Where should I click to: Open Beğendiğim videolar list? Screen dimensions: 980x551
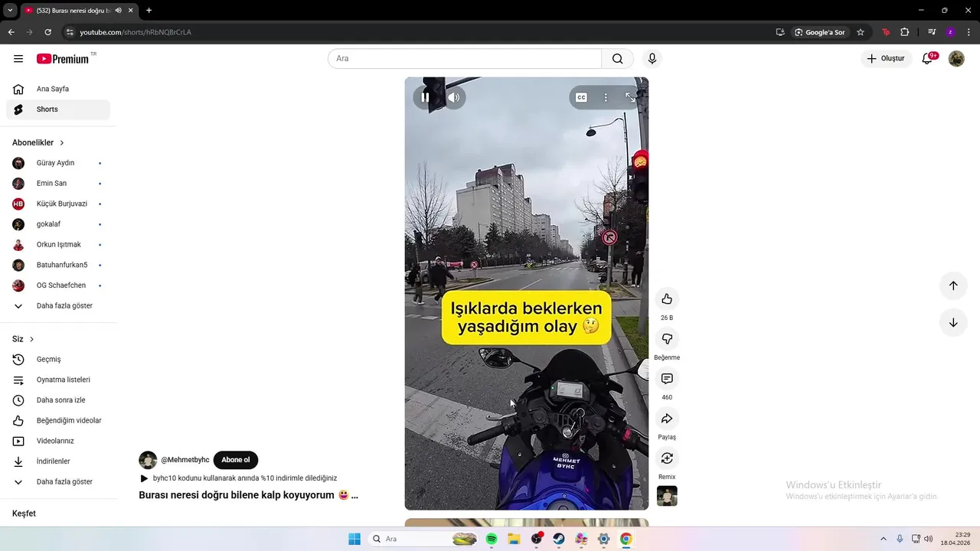coord(58,421)
